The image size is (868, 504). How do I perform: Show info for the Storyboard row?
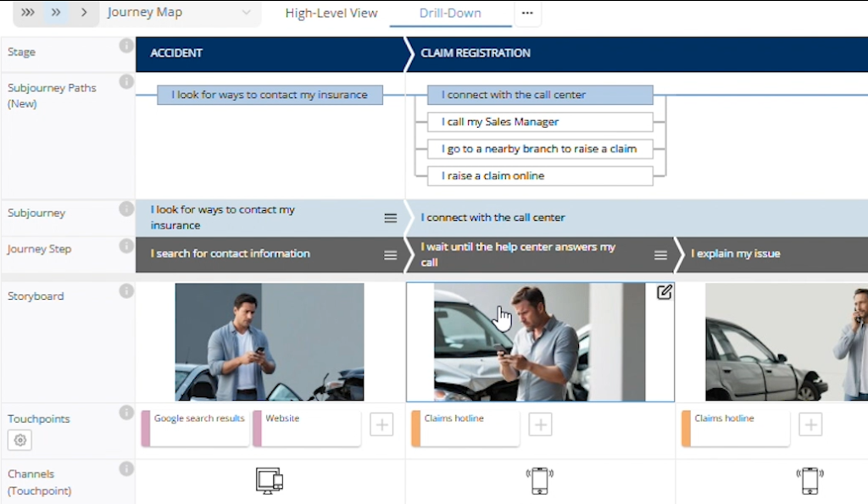coord(126,291)
